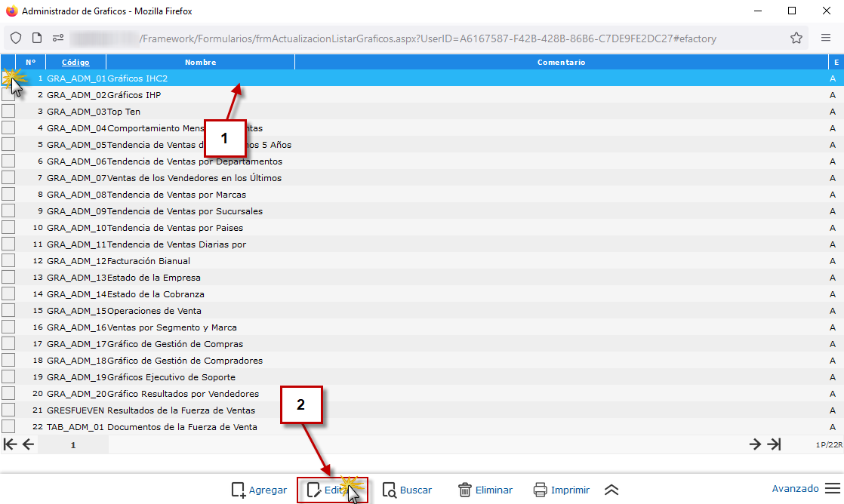Click the address bar URL

(x=428, y=38)
